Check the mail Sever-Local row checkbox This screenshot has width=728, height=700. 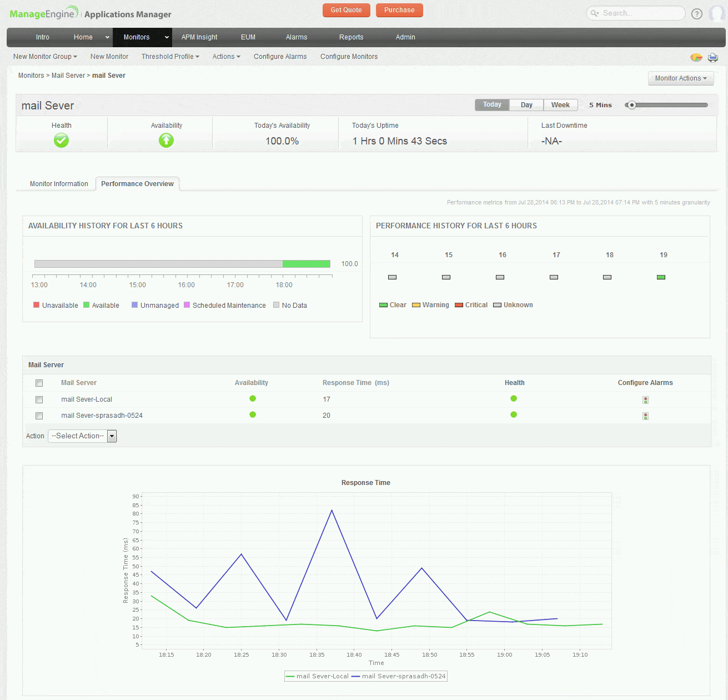[x=39, y=399]
